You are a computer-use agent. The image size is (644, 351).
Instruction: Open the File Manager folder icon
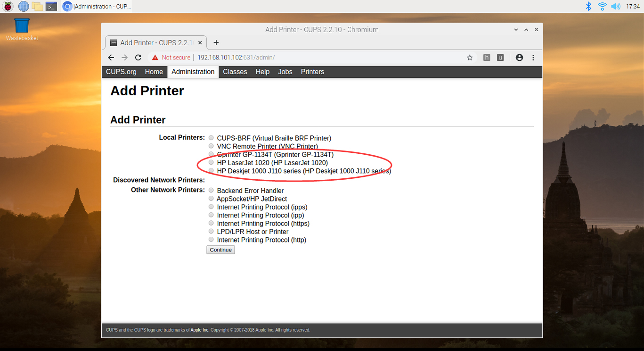click(x=37, y=6)
